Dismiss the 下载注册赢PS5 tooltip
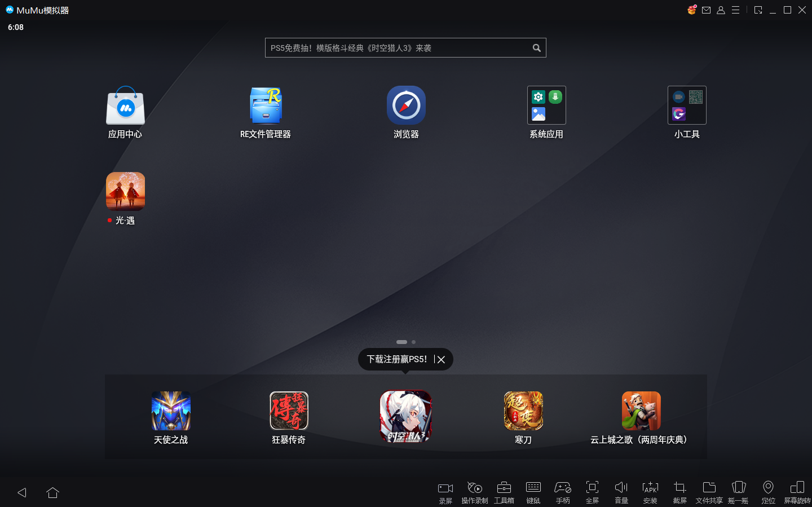Screen dimensions: 812x507 click(x=441, y=359)
